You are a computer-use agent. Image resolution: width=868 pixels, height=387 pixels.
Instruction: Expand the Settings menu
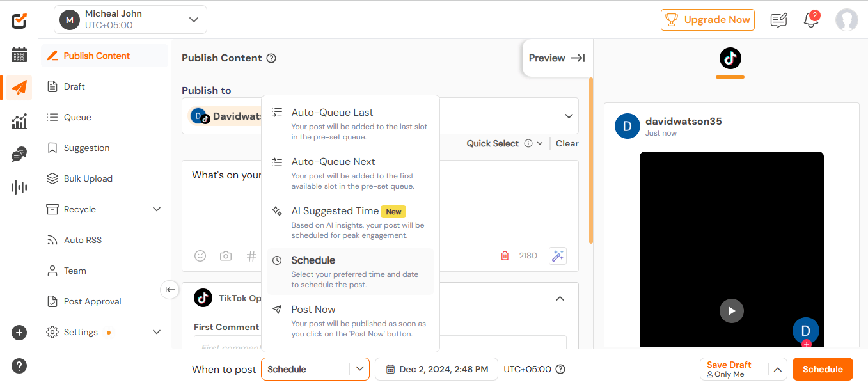157,332
